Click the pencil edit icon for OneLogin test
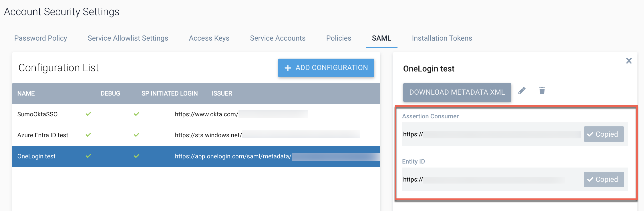This screenshot has height=211, width=644. click(x=522, y=91)
